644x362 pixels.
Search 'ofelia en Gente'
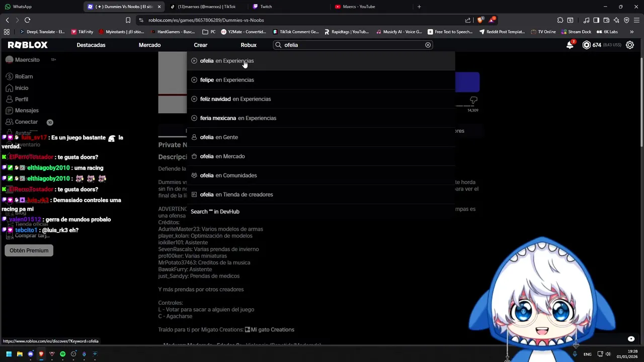tap(321, 137)
